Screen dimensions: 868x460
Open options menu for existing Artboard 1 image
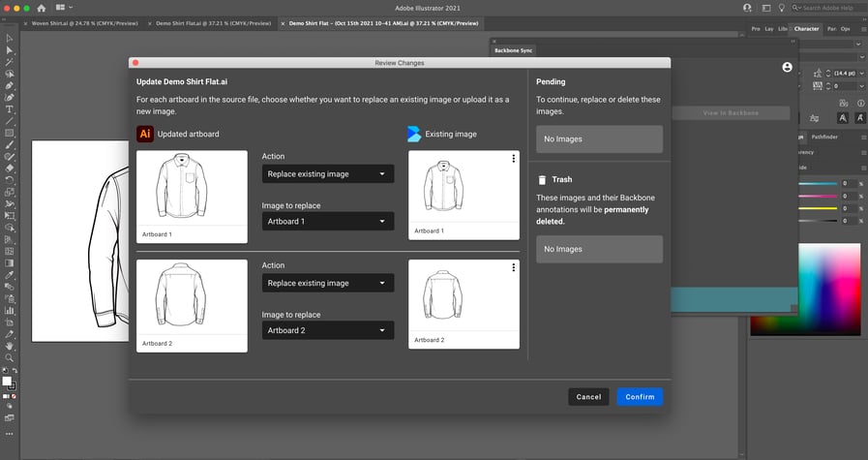513,159
